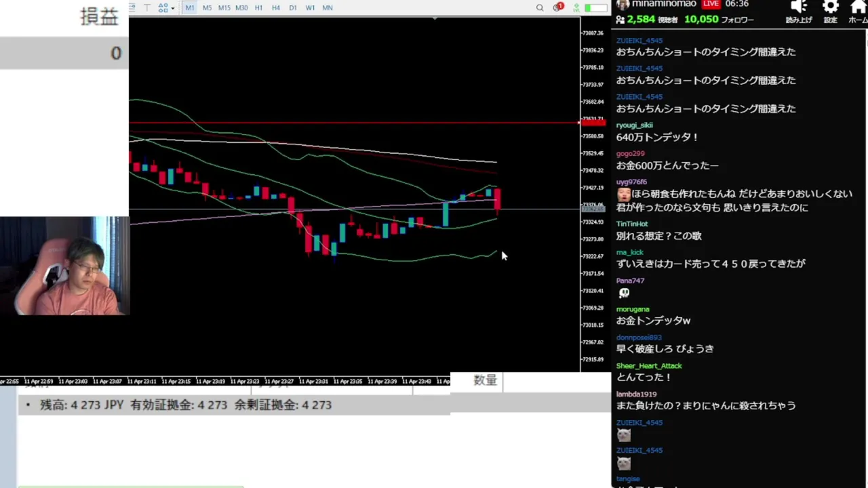
Task: Click the 2,584 viewers count
Action: (x=641, y=19)
